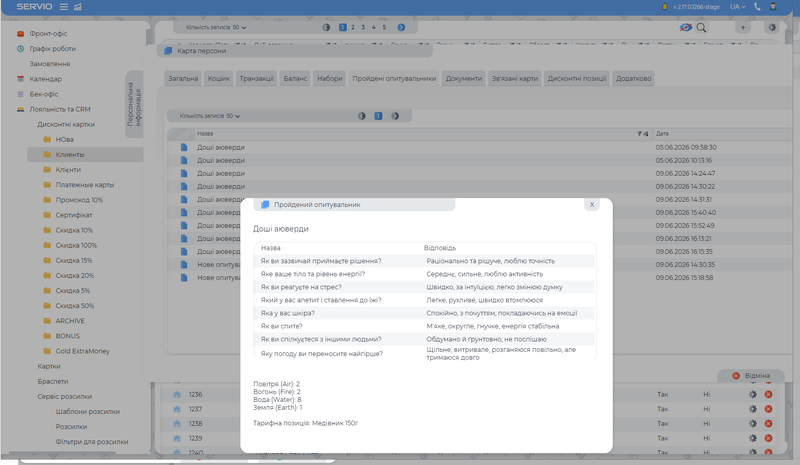Select the Клиенты folder
800x465 pixels.
[x=70, y=155]
